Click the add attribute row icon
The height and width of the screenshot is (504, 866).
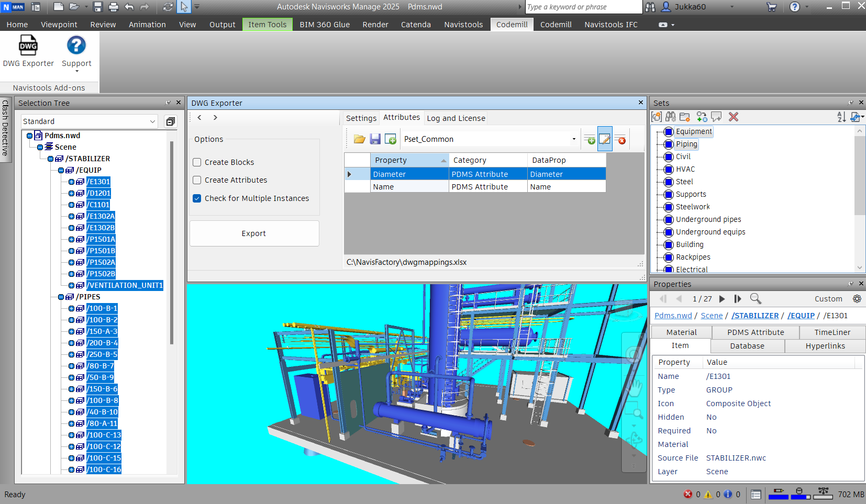(x=590, y=140)
